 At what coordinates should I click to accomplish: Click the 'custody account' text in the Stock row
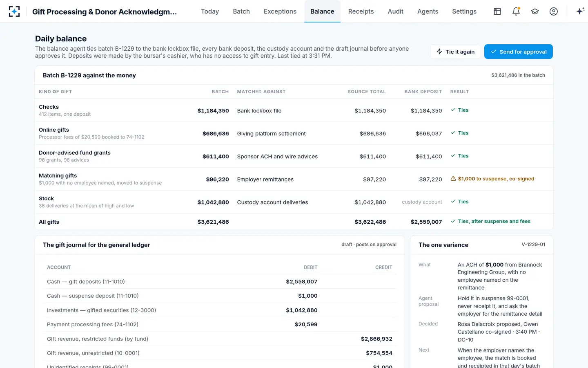pyautogui.click(x=422, y=202)
